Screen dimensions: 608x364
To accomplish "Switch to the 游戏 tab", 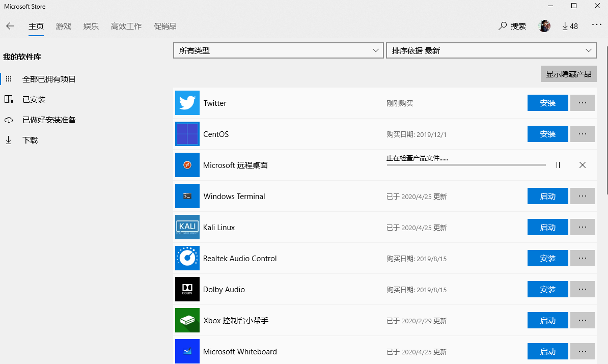I will pos(64,26).
